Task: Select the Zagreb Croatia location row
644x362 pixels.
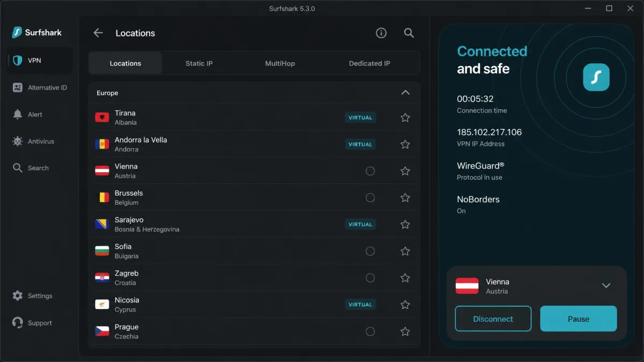Action: click(254, 278)
